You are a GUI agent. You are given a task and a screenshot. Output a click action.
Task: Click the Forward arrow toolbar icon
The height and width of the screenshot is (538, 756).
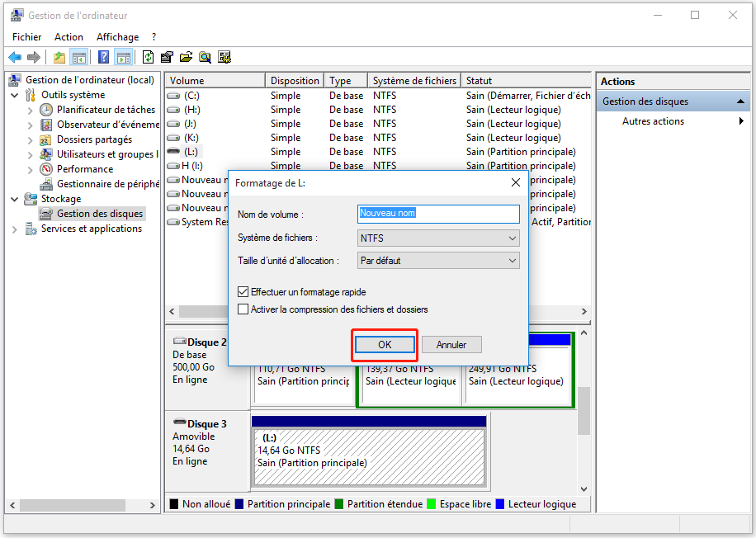pyautogui.click(x=34, y=58)
